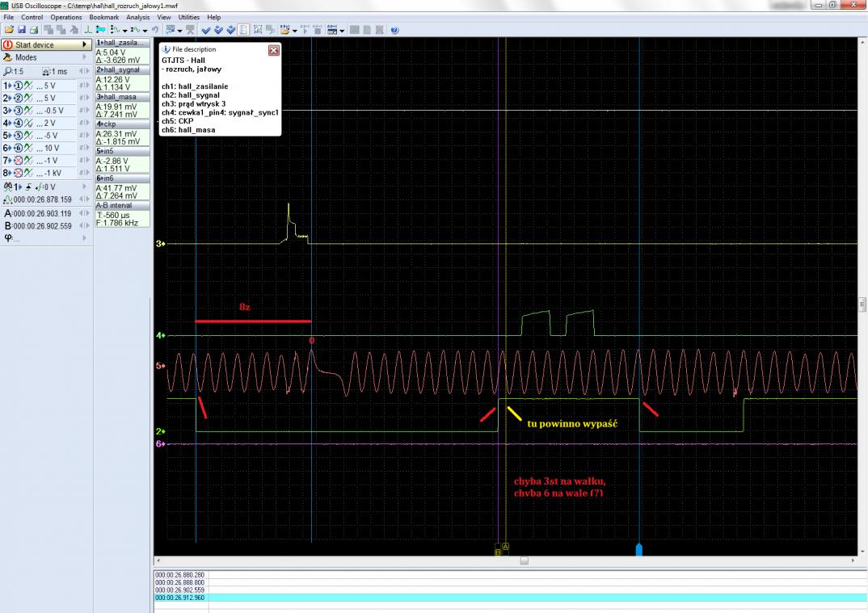Expand the Modes submenu arrow

click(86, 58)
